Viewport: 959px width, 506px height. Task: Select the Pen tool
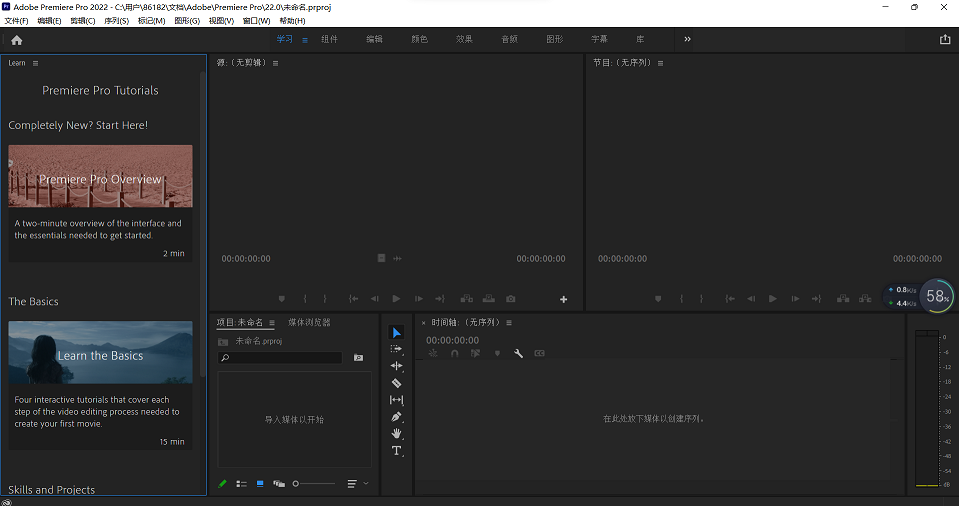point(396,417)
